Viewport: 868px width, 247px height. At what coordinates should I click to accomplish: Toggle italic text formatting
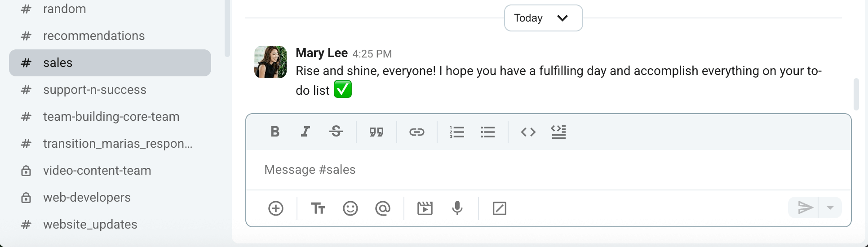coord(306,132)
